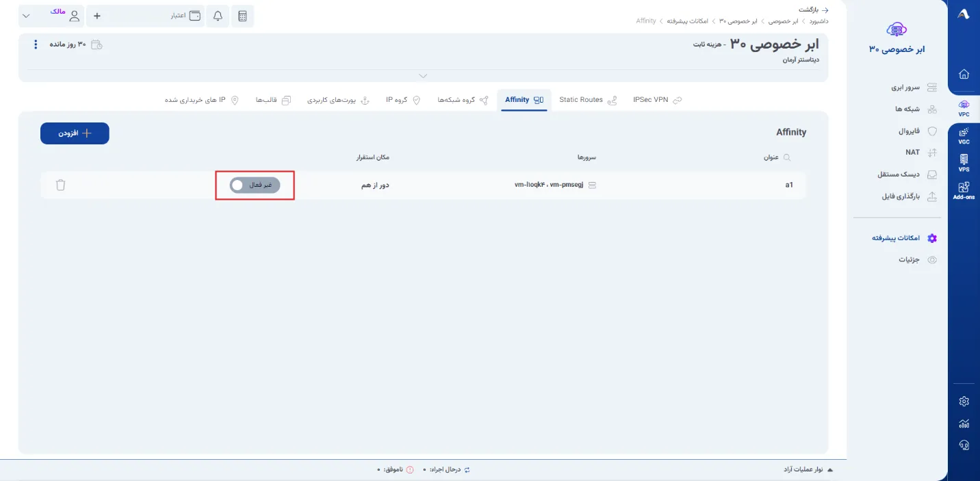980x481 pixels.
Task: Open the گروه شبکه‌ها tab
Action: pos(463,100)
